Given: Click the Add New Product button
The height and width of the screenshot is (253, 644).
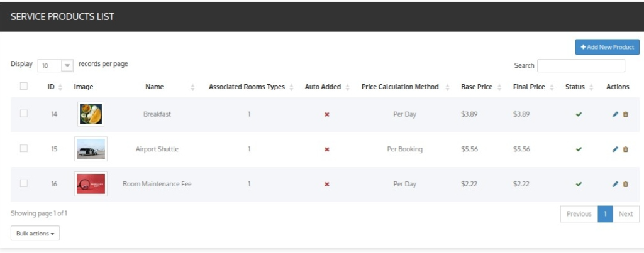Looking at the screenshot, I should point(608,47).
